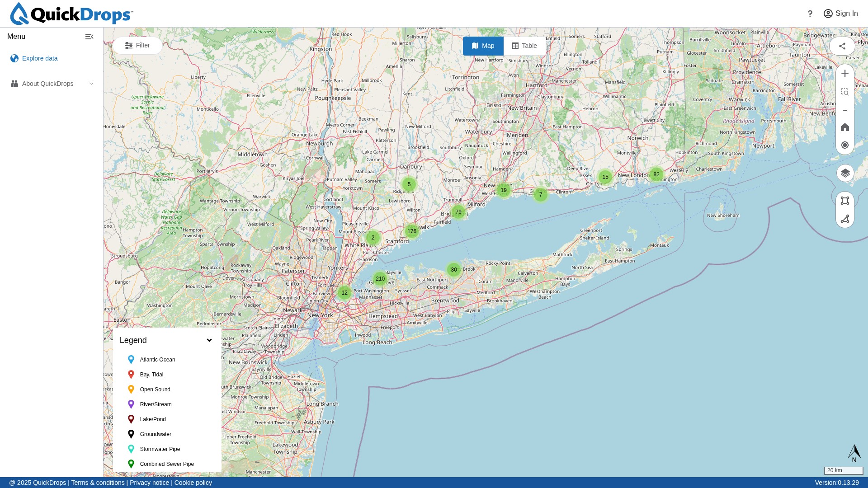Activate the zoom-to-area box tool

(x=845, y=92)
